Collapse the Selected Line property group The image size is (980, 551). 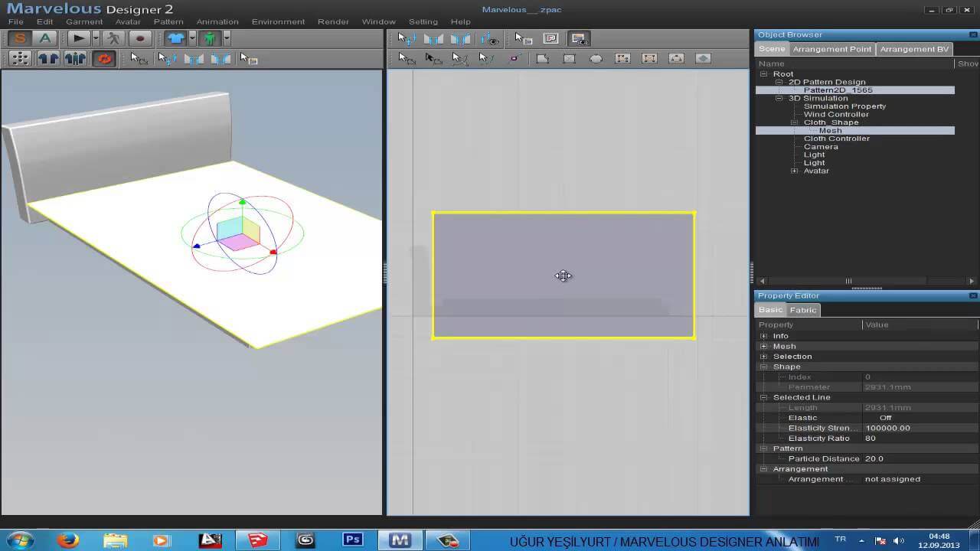(763, 397)
